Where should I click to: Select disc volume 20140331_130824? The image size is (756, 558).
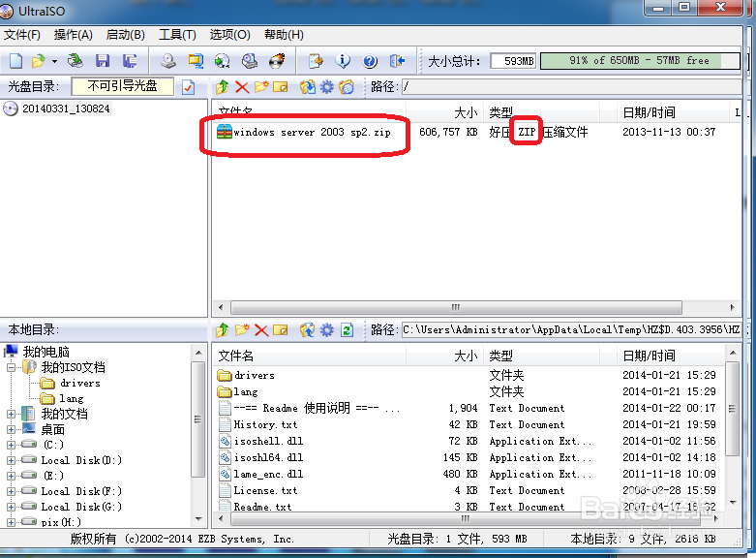tap(66, 108)
